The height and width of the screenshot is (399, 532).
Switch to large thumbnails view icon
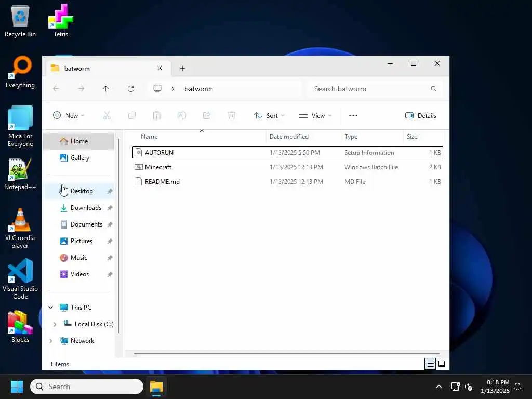coord(442,364)
